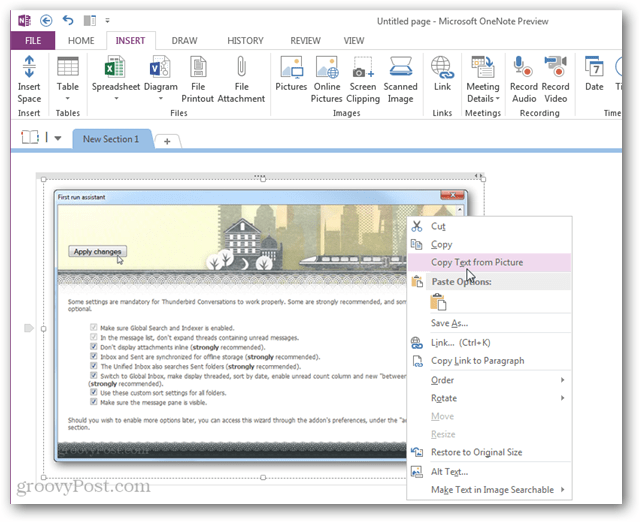The image size is (640, 522).
Task: Switch to the HOME ribbon tab
Action: (81, 41)
